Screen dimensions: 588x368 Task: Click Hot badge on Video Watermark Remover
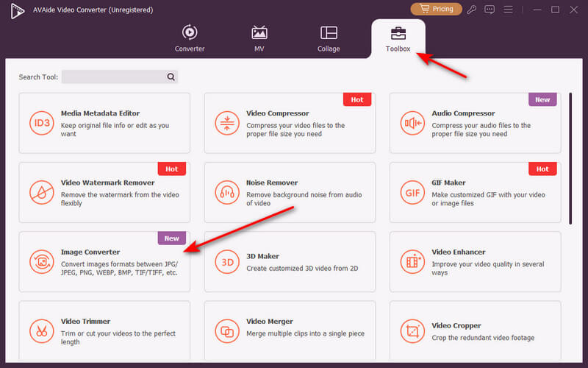(x=172, y=169)
